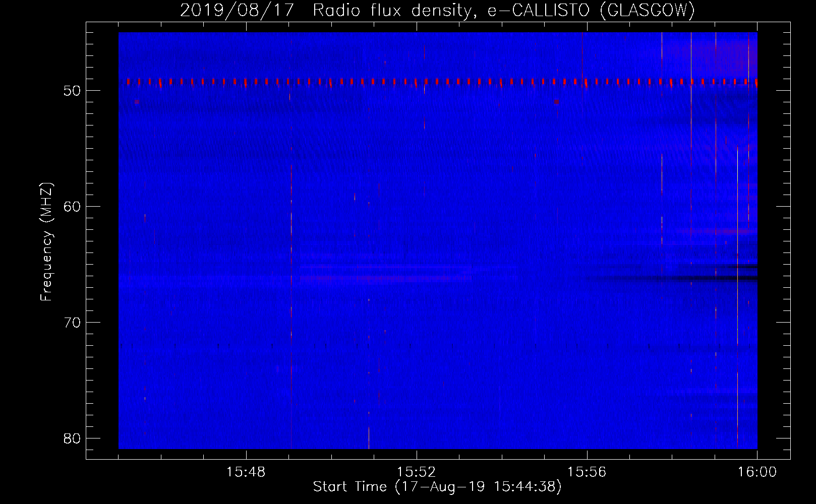Click the 'Start Time (17-Aug-19 15:44:38)' label

point(437,487)
